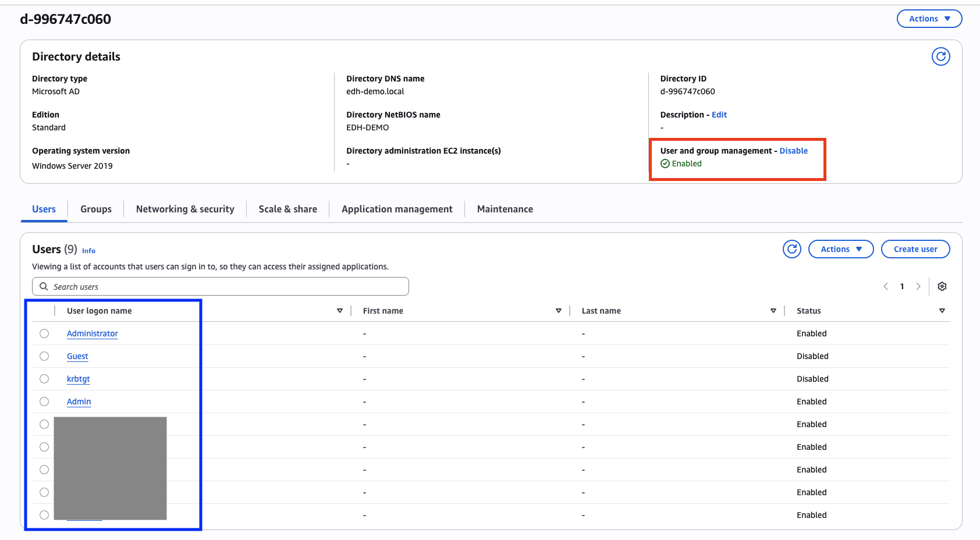Click Disable link for user management
Screen dimensions: 980x540
793,151
